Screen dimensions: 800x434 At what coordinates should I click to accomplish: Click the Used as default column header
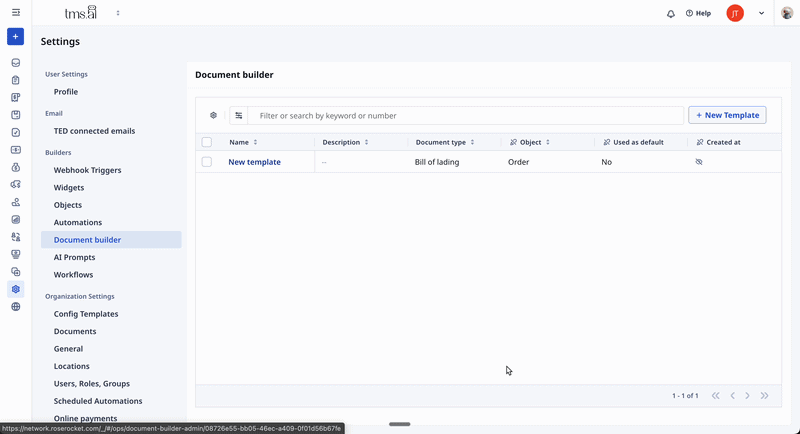(633, 142)
